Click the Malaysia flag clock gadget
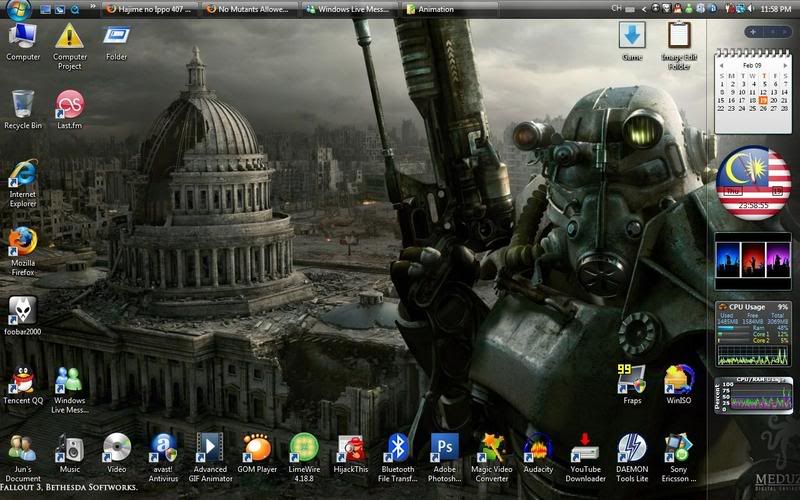 tap(754, 183)
